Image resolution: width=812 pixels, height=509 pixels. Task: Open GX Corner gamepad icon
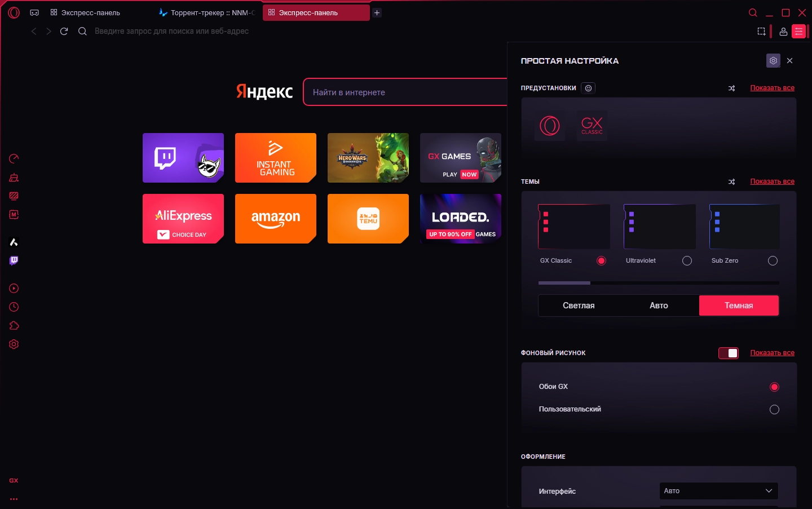click(34, 12)
